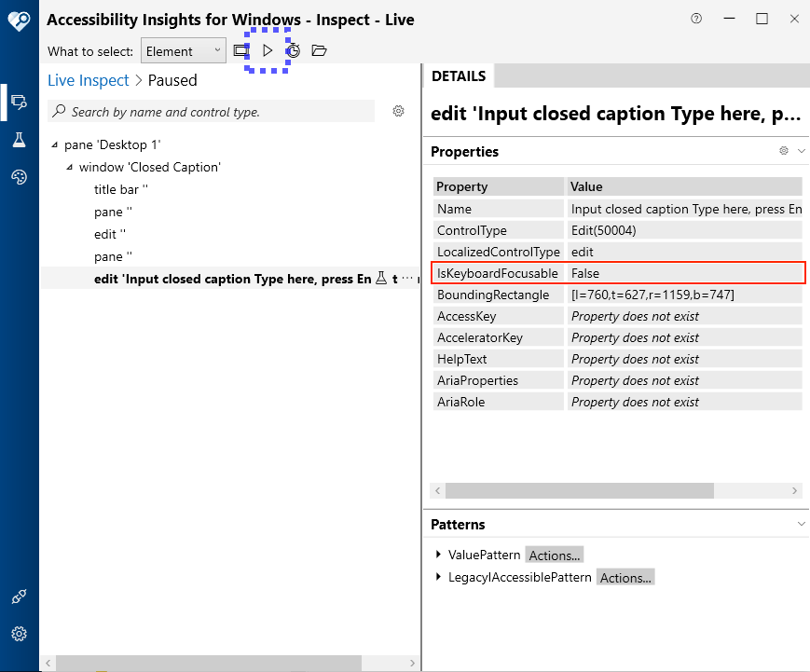The width and height of the screenshot is (810, 672).
Task: Open Actions for LegacyIAccessiblePattern
Action: click(625, 577)
